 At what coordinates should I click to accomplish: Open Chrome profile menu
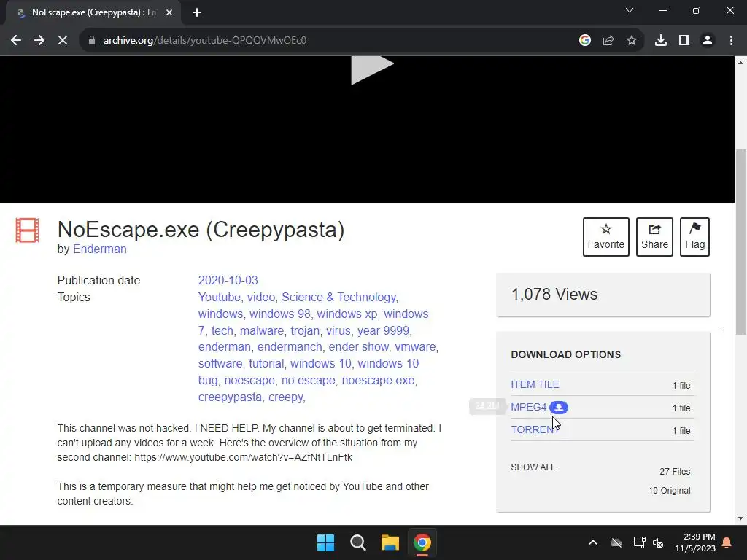click(708, 41)
